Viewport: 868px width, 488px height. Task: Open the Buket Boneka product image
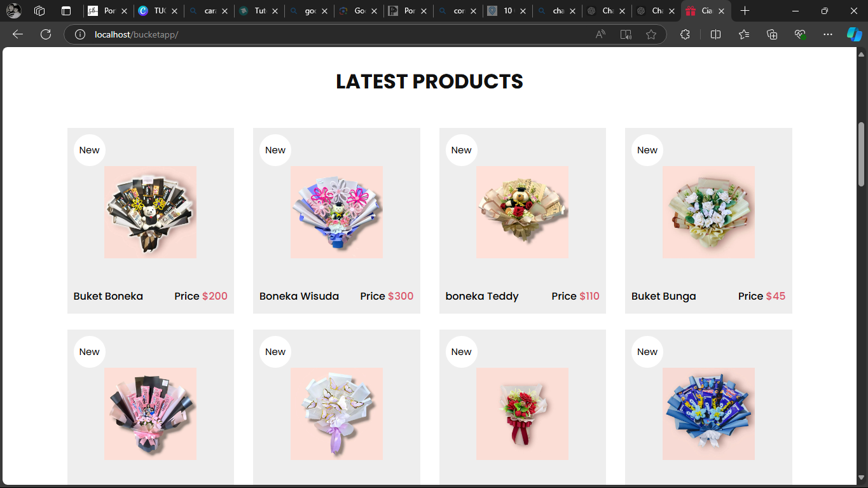click(x=150, y=212)
